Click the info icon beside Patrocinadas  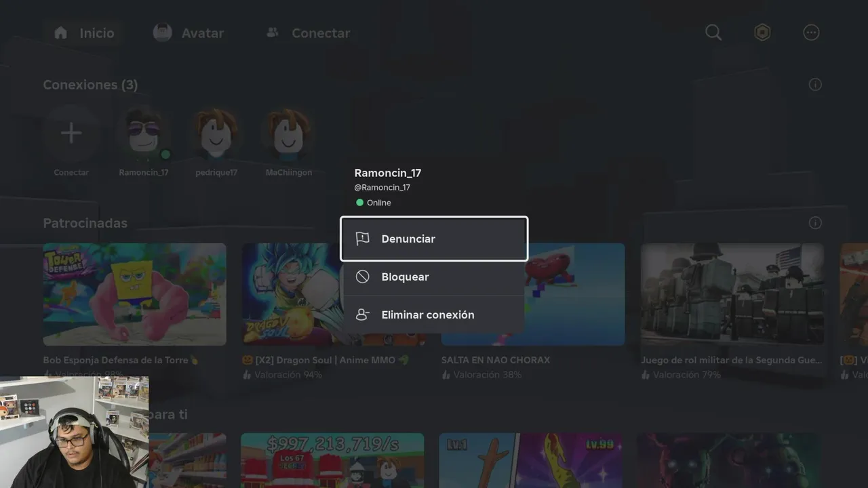coord(815,223)
